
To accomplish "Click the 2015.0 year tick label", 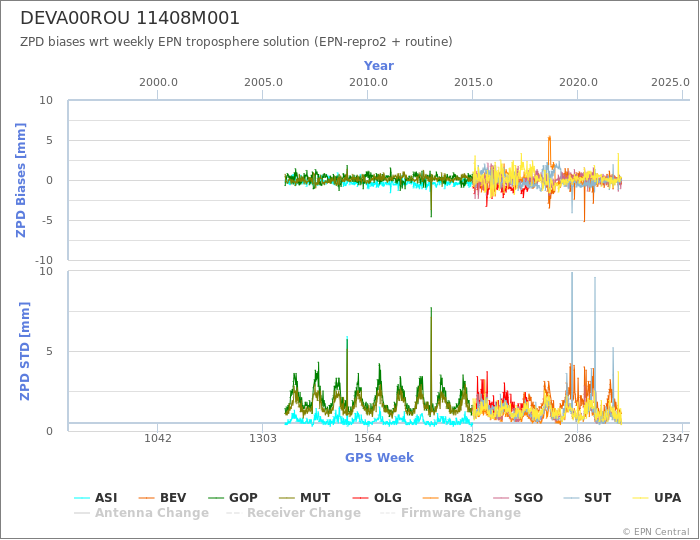I will [x=473, y=83].
